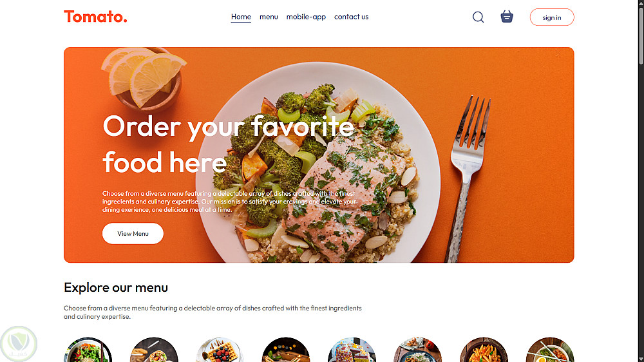Open the contact us link

(351, 17)
